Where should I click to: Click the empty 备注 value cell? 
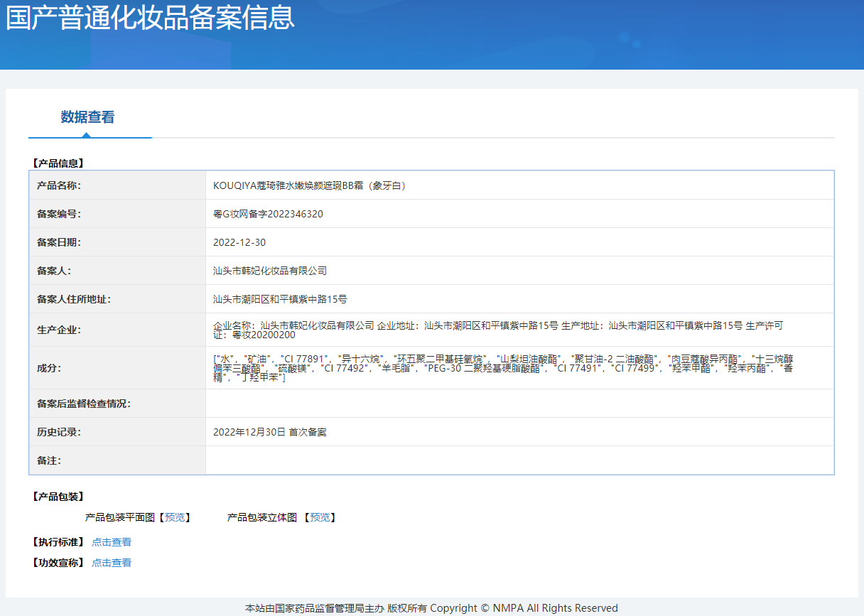(519, 460)
